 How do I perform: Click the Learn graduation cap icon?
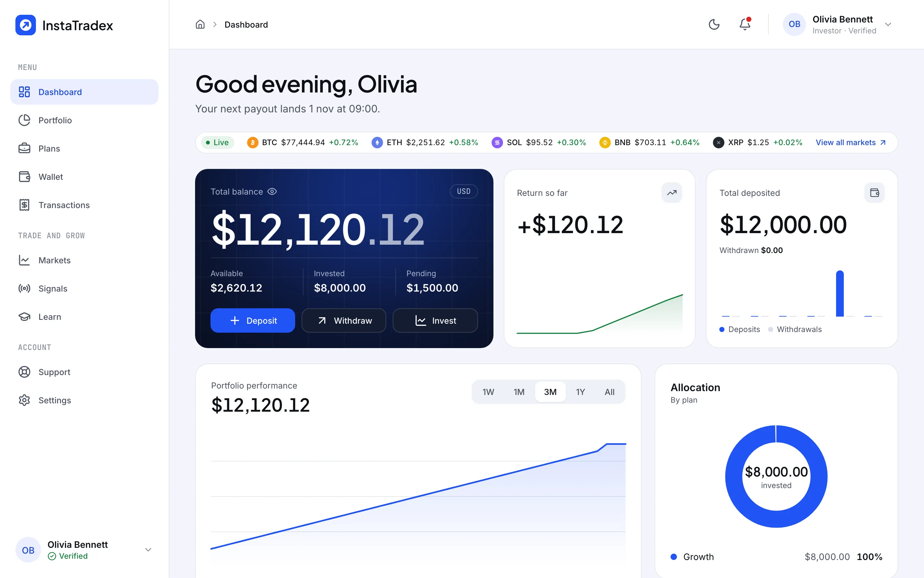tap(24, 317)
